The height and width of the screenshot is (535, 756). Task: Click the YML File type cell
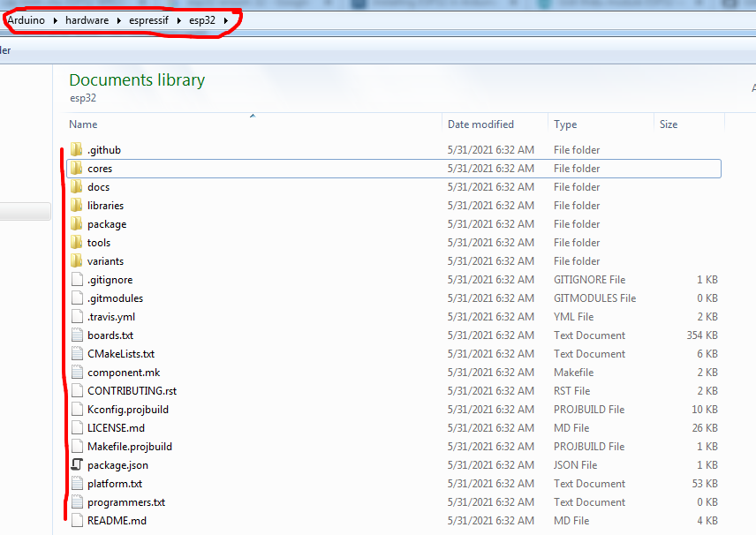pyautogui.click(x=573, y=317)
